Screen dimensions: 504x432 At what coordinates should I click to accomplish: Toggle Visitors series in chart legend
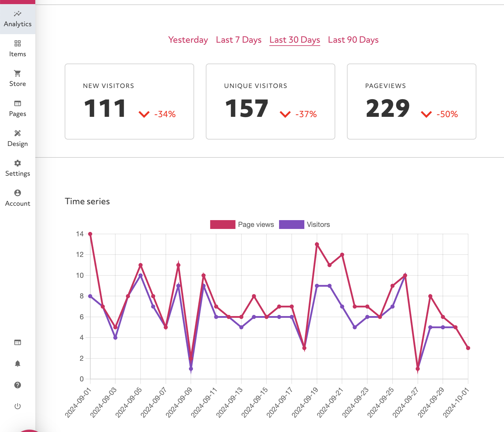tap(291, 225)
